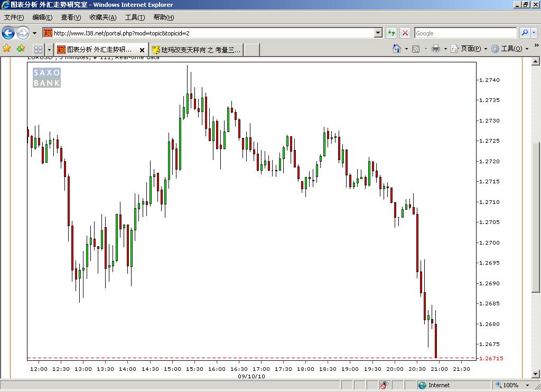Viewport: 541px width, 392px height.
Task: Select the 图表分析 外汇走势研 tab
Action: (x=99, y=50)
